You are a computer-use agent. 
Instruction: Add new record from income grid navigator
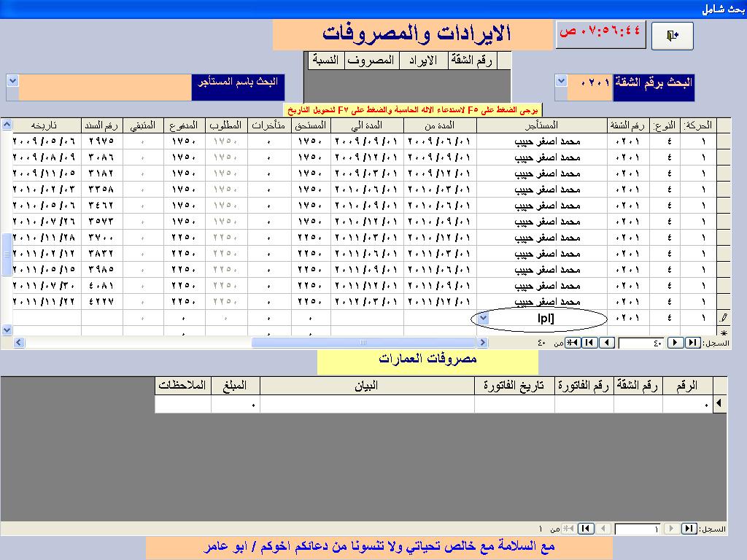point(573,343)
